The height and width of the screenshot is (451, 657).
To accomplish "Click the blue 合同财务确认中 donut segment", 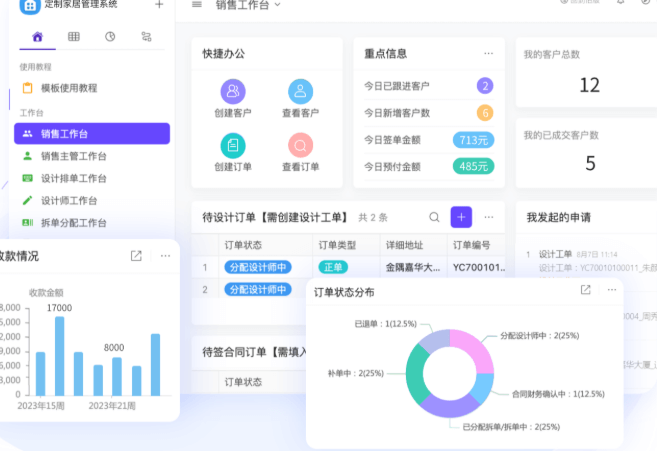I will (x=483, y=386).
